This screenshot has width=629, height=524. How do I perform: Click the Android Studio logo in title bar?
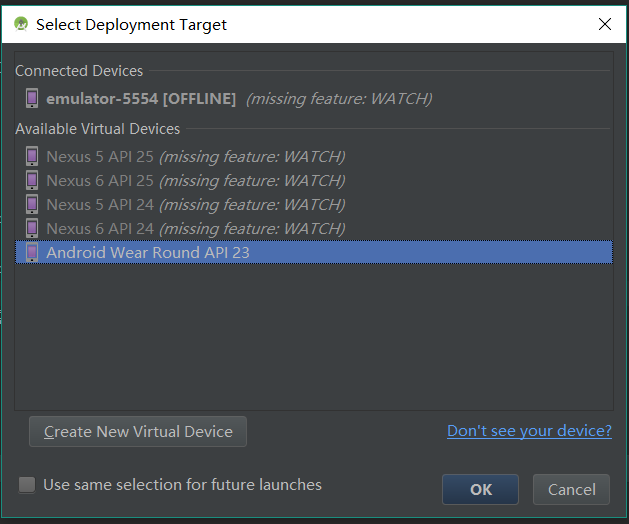(x=21, y=24)
